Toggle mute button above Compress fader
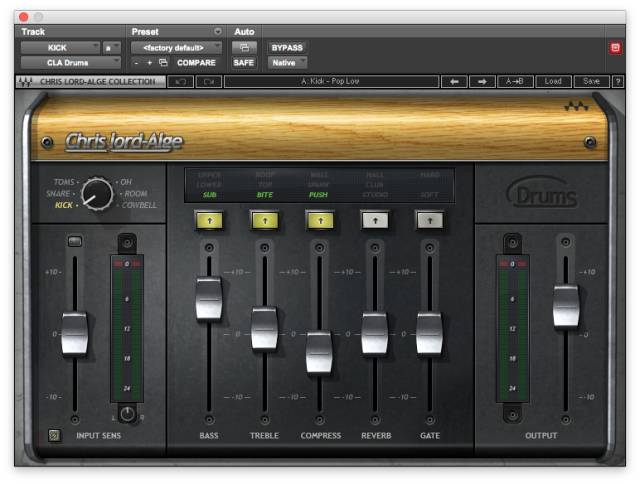The image size is (640, 484). [320, 248]
